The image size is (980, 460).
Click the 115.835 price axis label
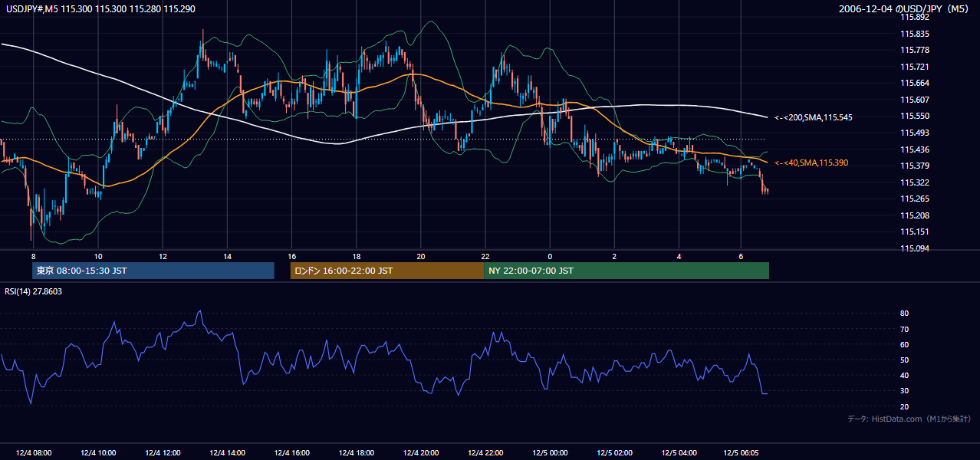click(x=914, y=34)
